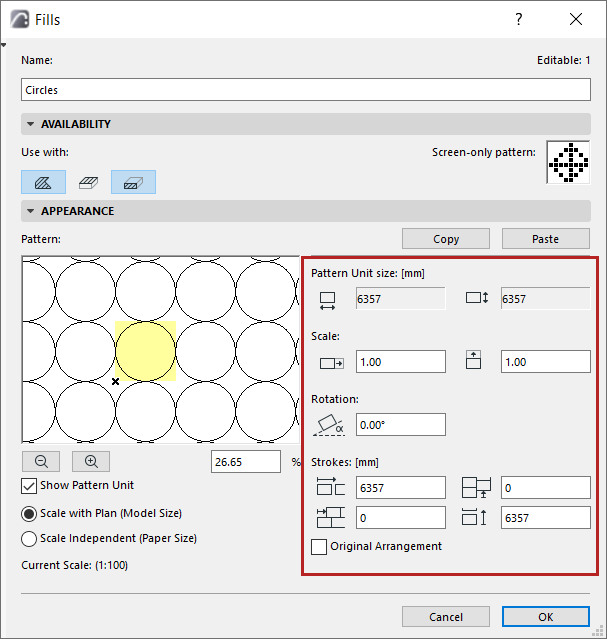
Task: Uncheck Show Pattern Unit
Action: (29, 486)
